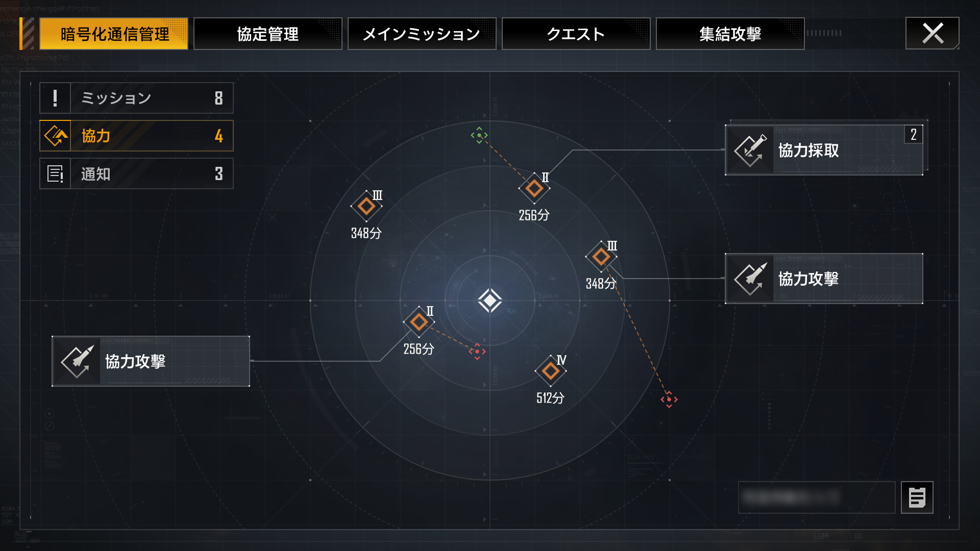Click the red target marker near center
Image resolution: width=980 pixels, height=551 pixels.
coord(477,352)
